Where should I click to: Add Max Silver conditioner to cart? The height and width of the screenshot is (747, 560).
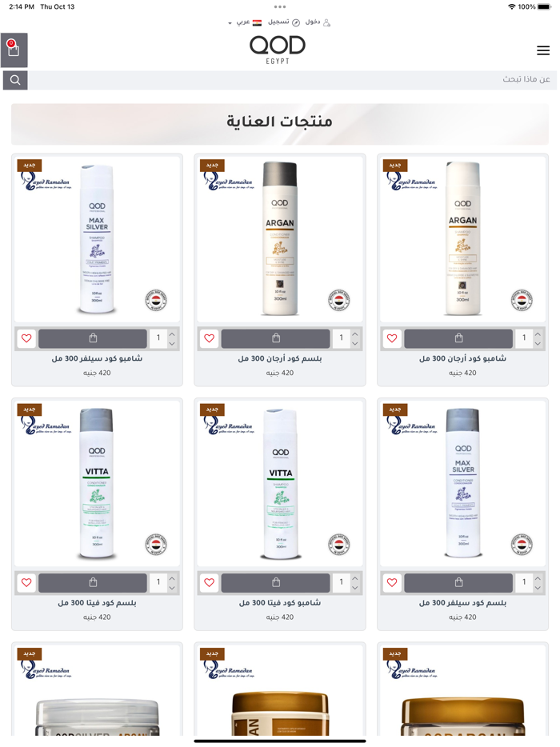click(458, 582)
